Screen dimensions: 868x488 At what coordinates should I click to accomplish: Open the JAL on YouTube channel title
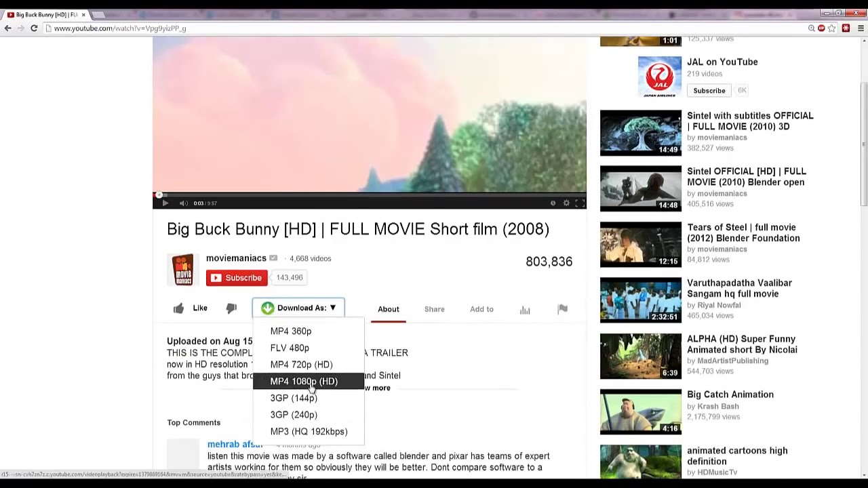[722, 62]
